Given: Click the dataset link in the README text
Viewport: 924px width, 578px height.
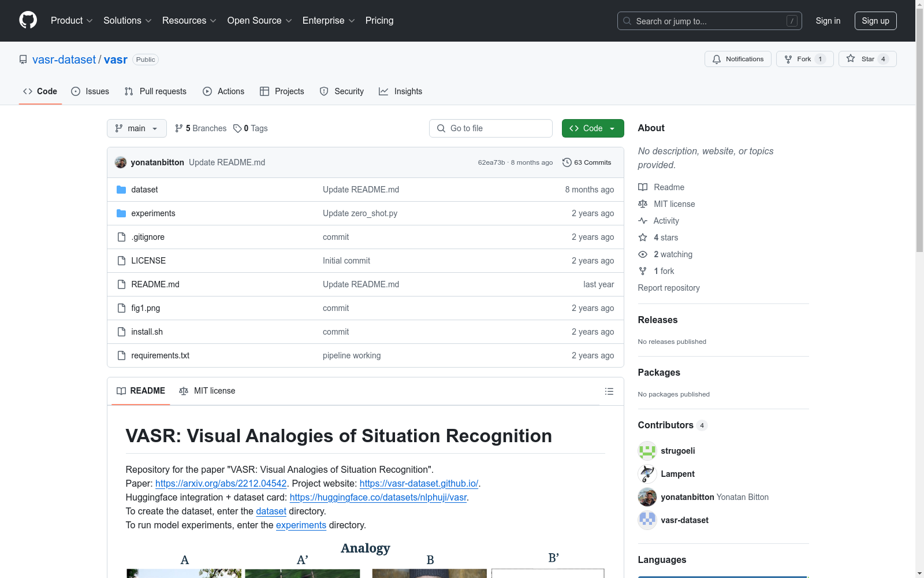Looking at the screenshot, I should point(271,511).
